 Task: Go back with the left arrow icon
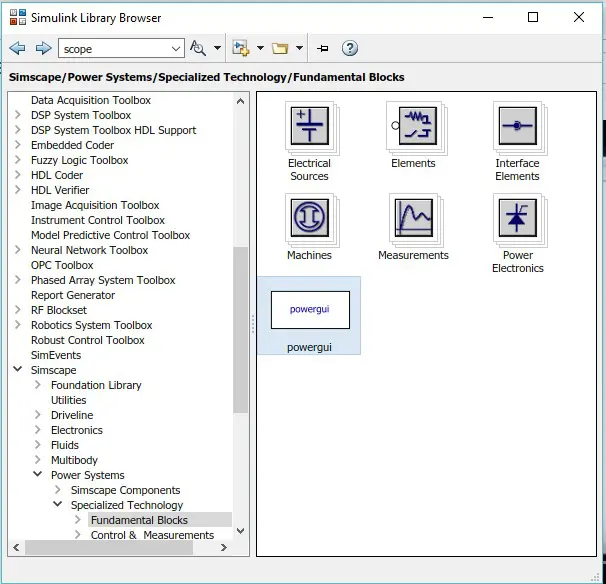pyautogui.click(x=17, y=48)
